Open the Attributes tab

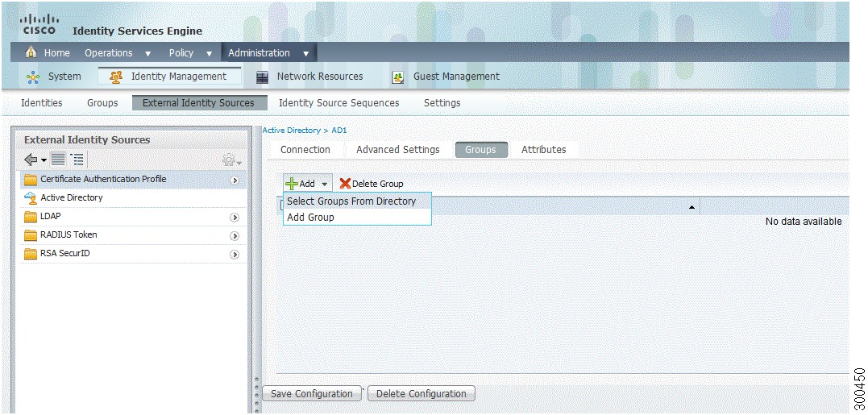[543, 149]
